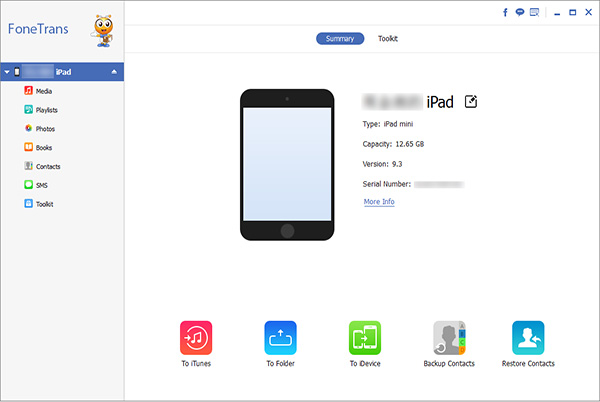This screenshot has width=600, height=402.
Task: Click the 'Serial Number:' label
Action: coord(386,184)
